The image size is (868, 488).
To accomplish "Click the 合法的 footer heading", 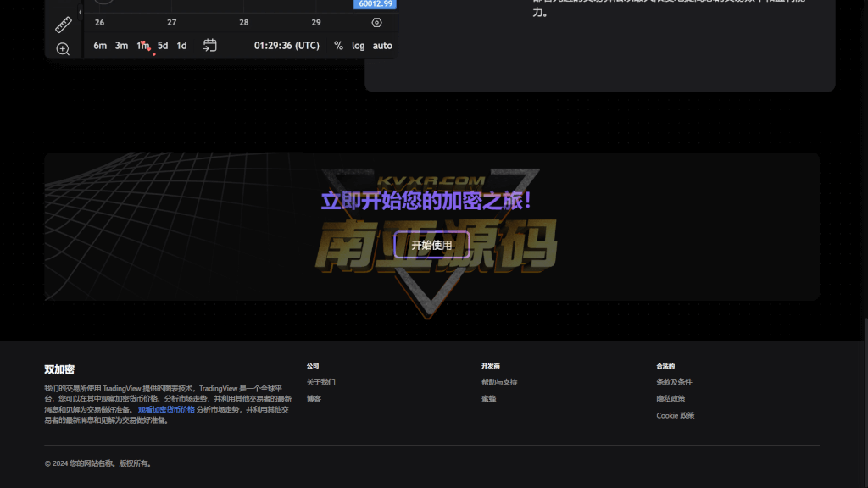I will (x=665, y=366).
